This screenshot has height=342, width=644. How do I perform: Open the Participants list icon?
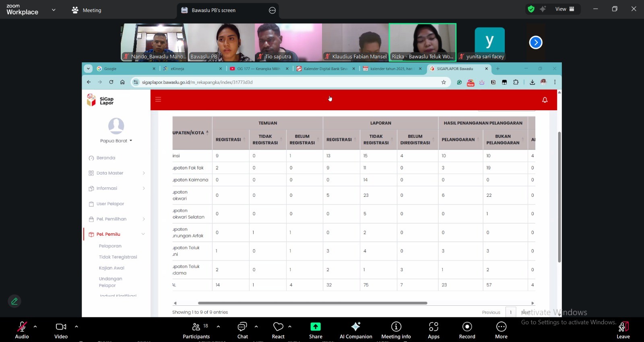tap(196, 327)
